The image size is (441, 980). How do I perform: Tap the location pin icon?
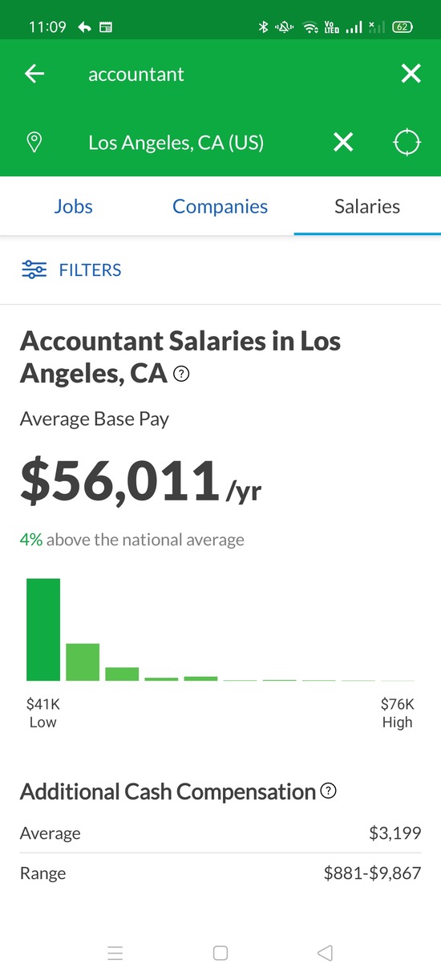pyautogui.click(x=34, y=143)
